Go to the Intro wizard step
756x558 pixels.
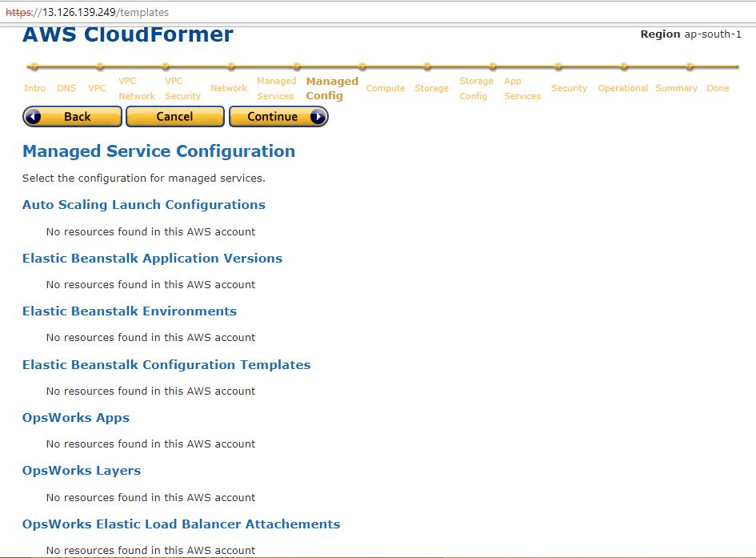pos(35,88)
